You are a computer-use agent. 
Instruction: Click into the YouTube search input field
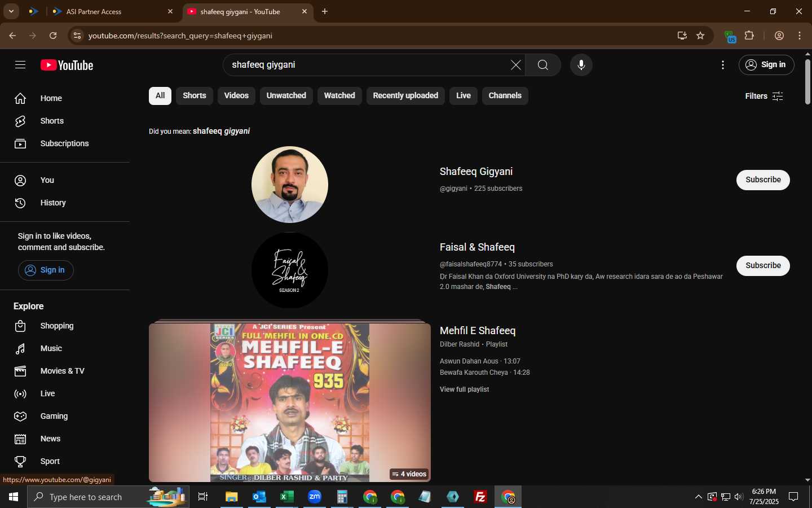point(367,65)
